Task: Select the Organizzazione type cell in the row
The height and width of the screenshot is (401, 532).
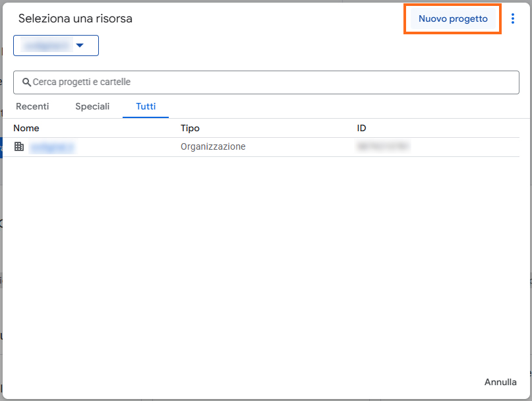Action: 213,146
